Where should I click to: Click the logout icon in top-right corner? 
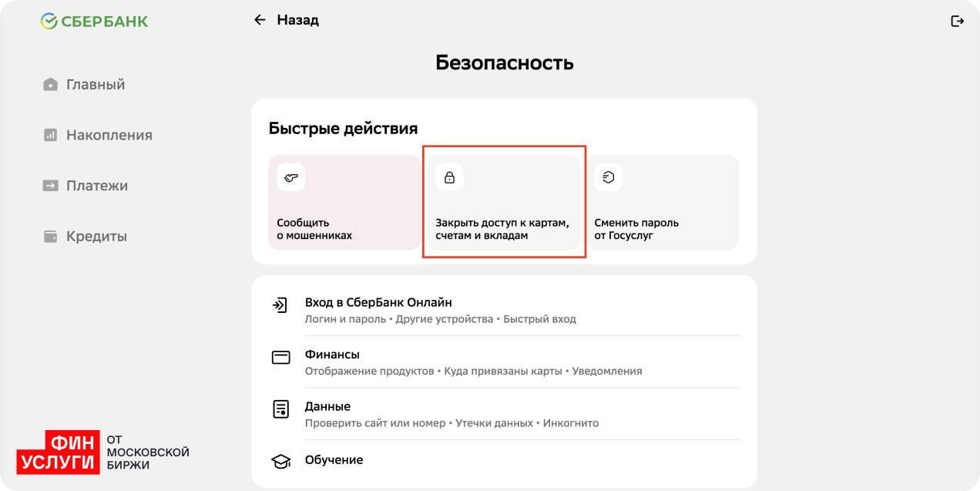click(x=957, y=21)
